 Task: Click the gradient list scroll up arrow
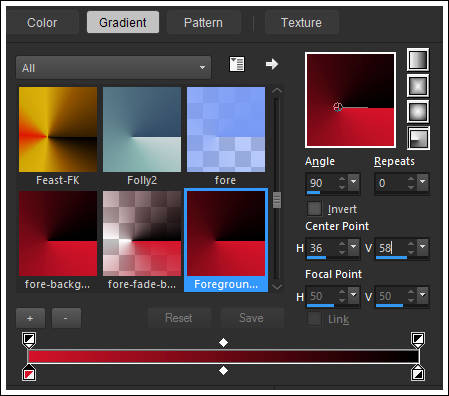(x=277, y=91)
